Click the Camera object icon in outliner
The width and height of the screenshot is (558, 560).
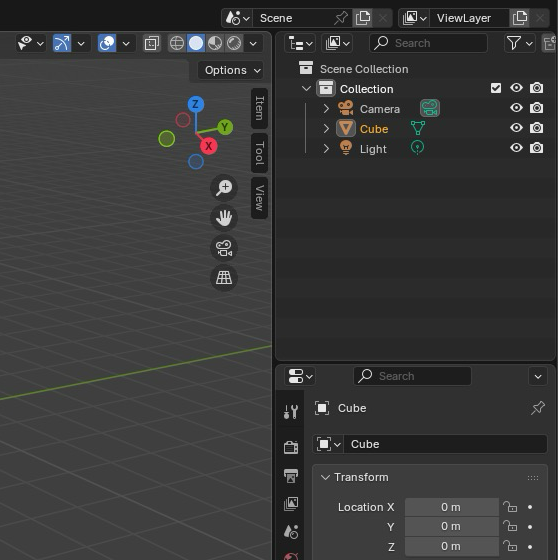tap(345, 108)
